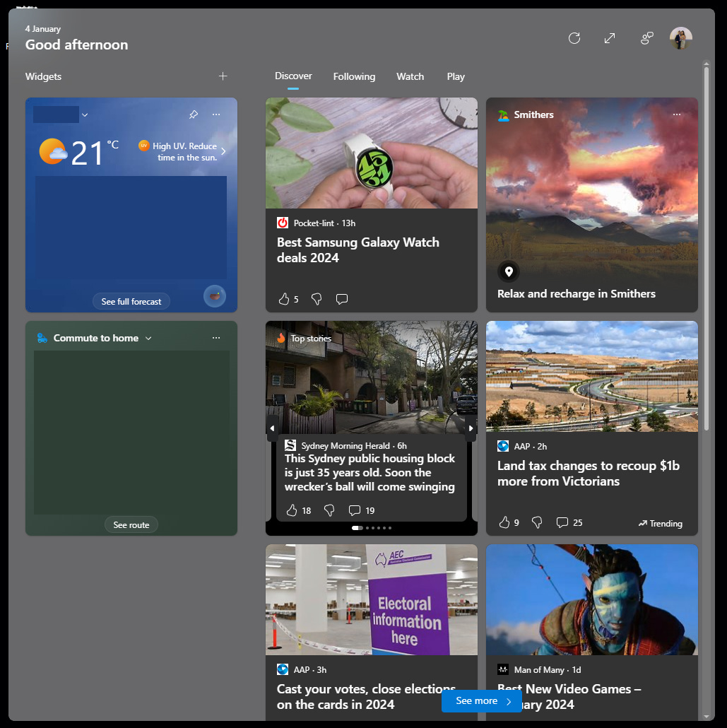Click the weather sun and cloud icon

(x=52, y=151)
